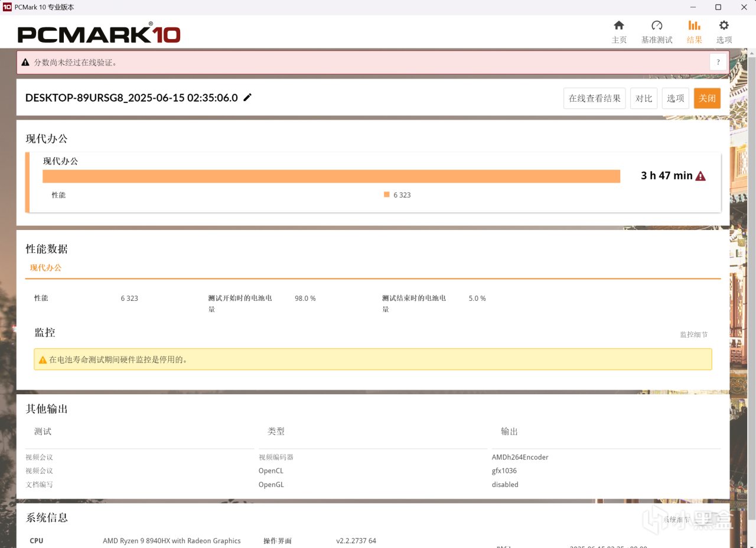Open help with the ? button
This screenshot has height=548, width=756.
pyautogui.click(x=718, y=62)
